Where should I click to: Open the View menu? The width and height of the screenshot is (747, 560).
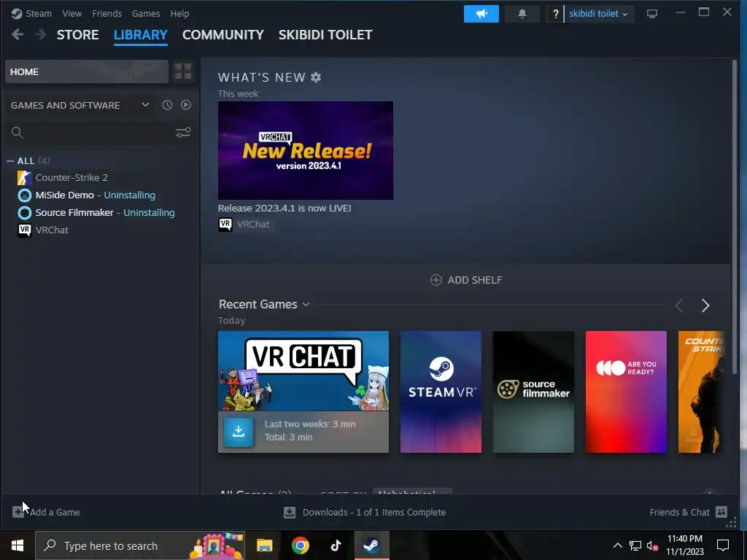click(72, 13)
